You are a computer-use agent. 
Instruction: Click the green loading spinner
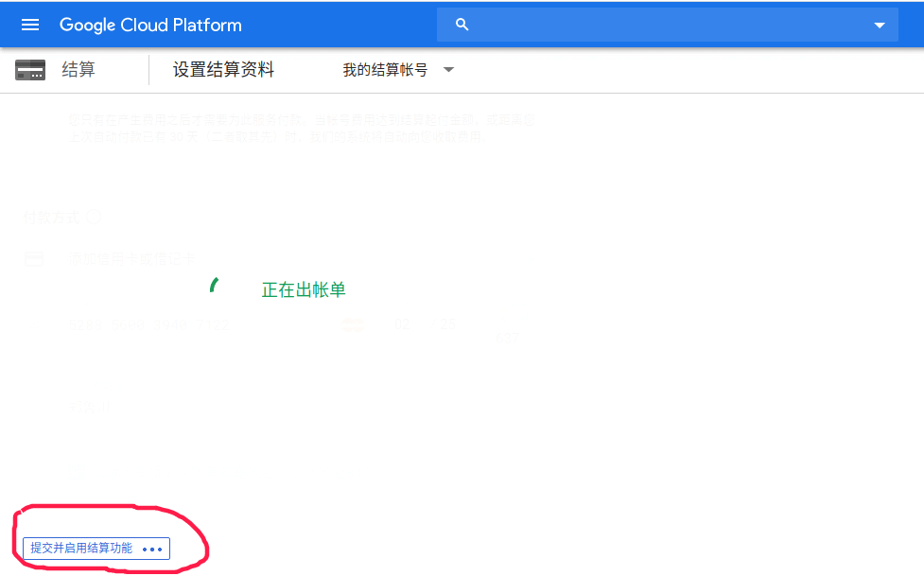point(215,285)
